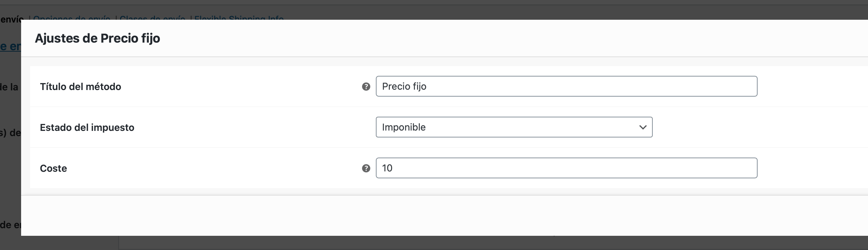The height and width of the screenshot is (250, 868).
Task: Click the Título del método label
Action: pos(80,87)
